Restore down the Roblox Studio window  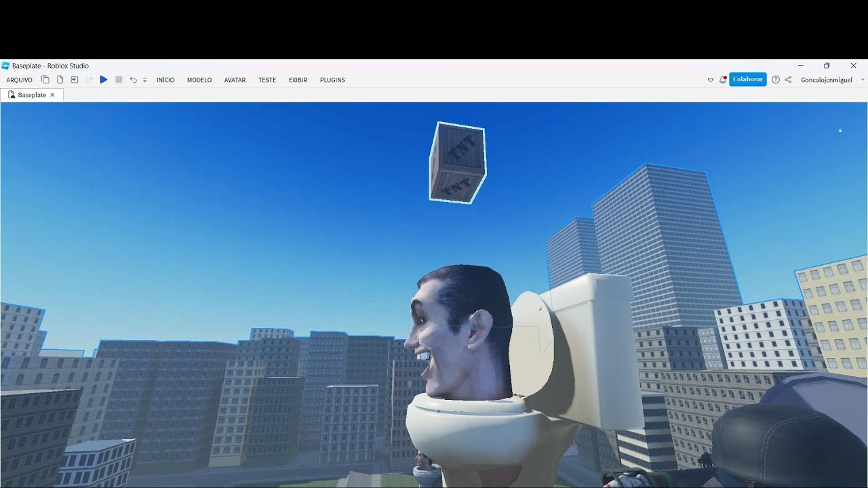pyautogui.click(x=827, y=66)
